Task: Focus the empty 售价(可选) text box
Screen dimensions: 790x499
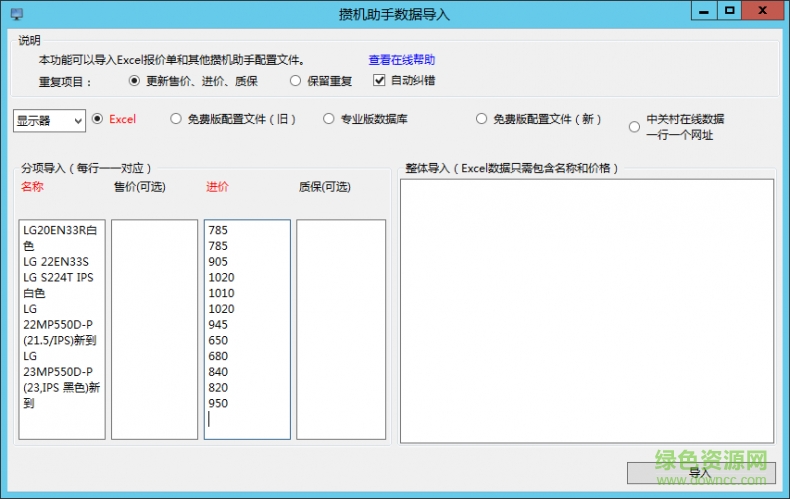Action: click(154, 329)
